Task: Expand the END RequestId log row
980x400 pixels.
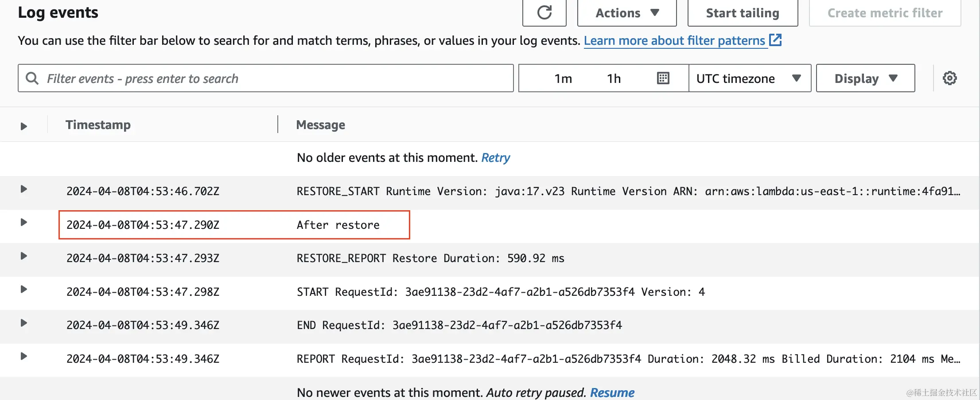Action: (24, 323)
